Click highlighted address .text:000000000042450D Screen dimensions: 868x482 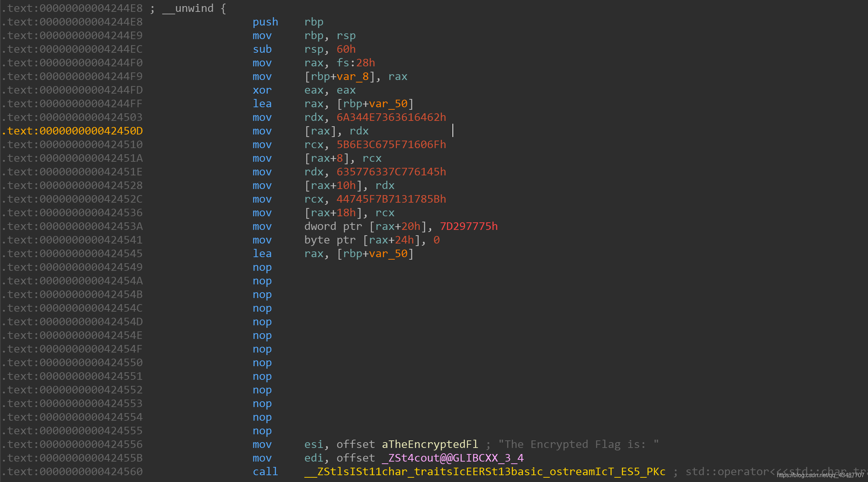(72, 131)
